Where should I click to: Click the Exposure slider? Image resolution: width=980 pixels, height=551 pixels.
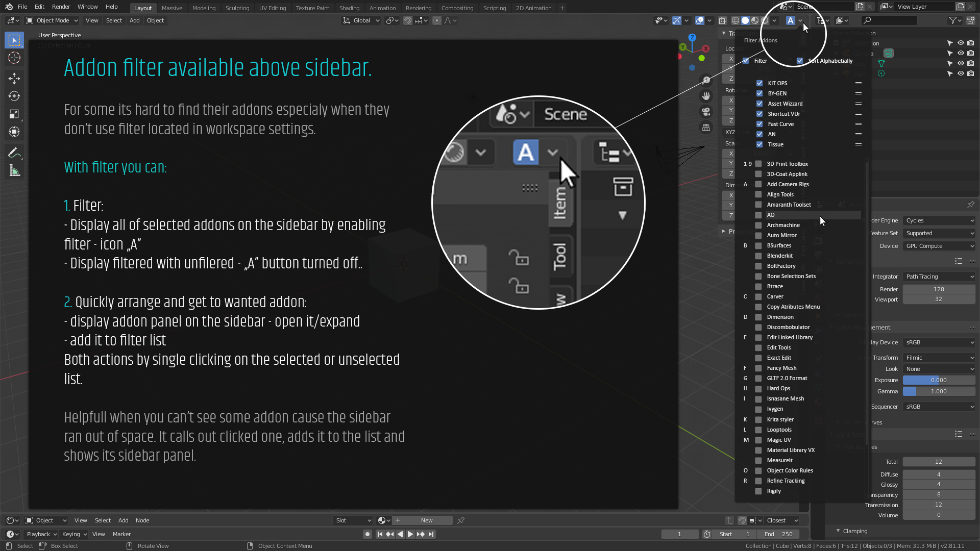point(939,380)
